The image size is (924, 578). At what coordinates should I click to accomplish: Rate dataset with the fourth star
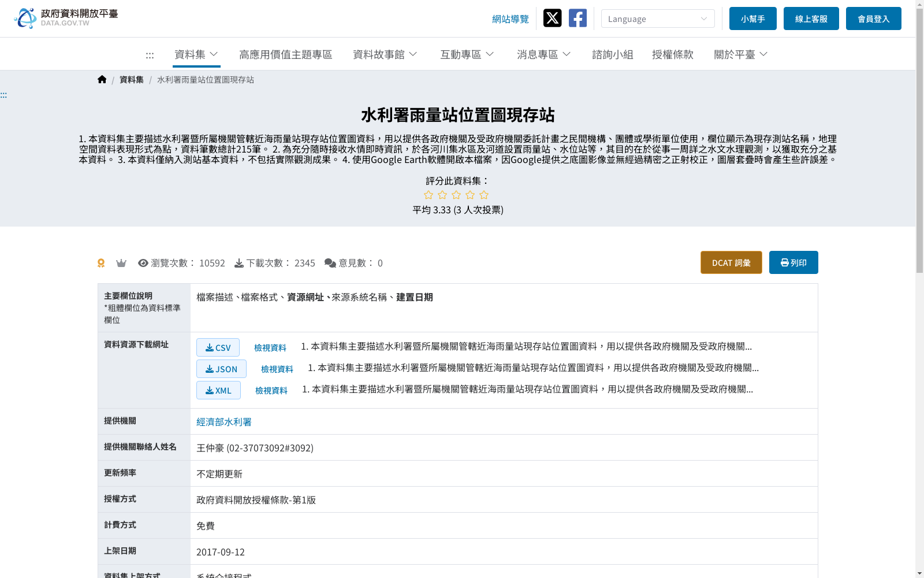click(470, 195)
